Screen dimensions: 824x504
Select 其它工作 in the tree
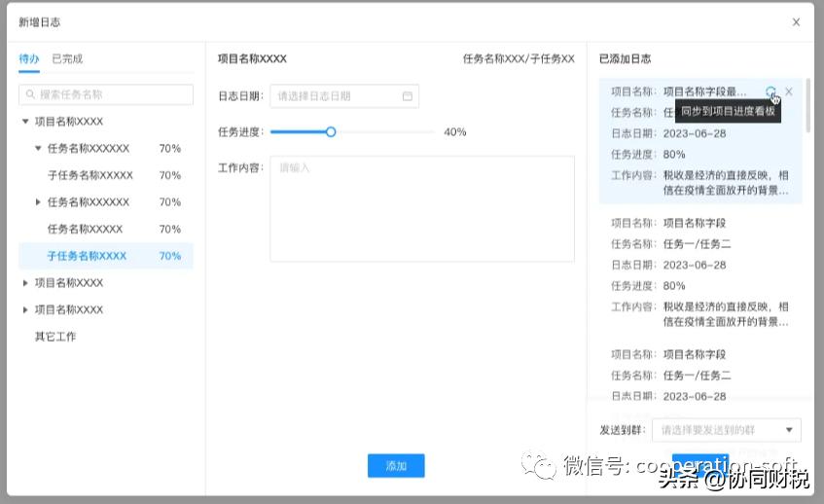point(55,337)
